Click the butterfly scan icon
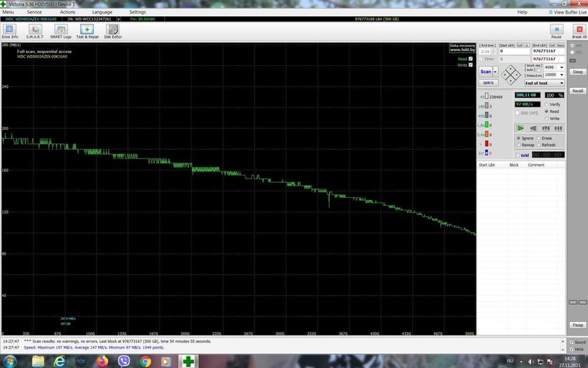Image resolution: width=588 pixels, height=368 pixels. (558, 128)
